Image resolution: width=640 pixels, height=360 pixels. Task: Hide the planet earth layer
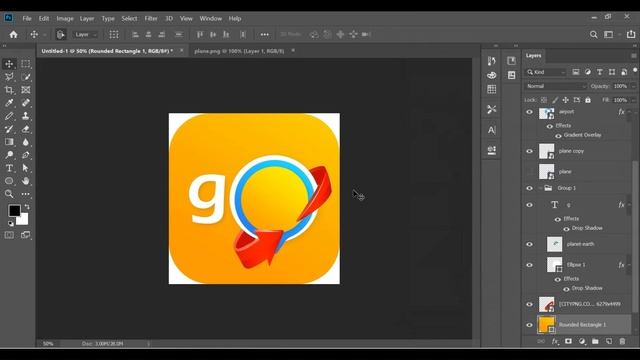point(529,244)
